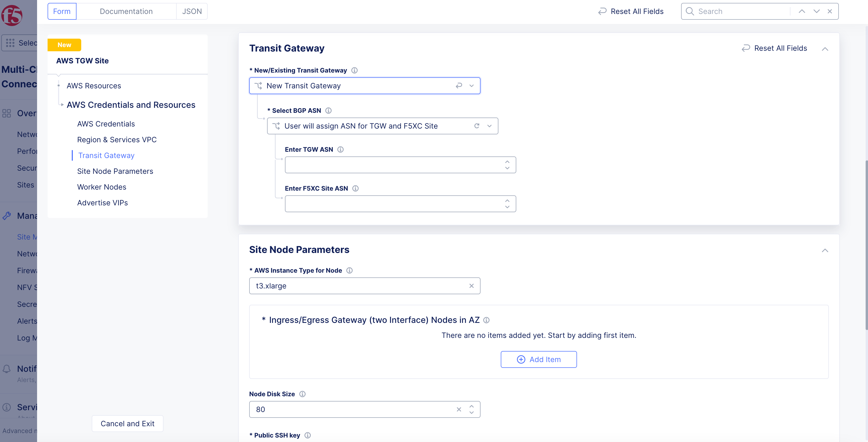Refresh the Select BGP ASN options
The width and height of the screenshot is (868, 442).
point(477,126)
